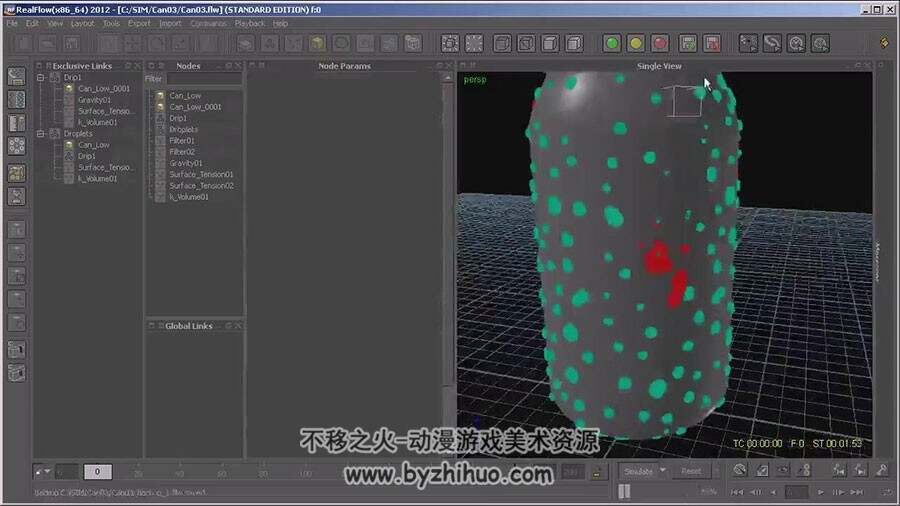This screenshot has height=506, width=900.
Task: Select Can_Low_0001 in the Nodes list
Action: (195, 107)
